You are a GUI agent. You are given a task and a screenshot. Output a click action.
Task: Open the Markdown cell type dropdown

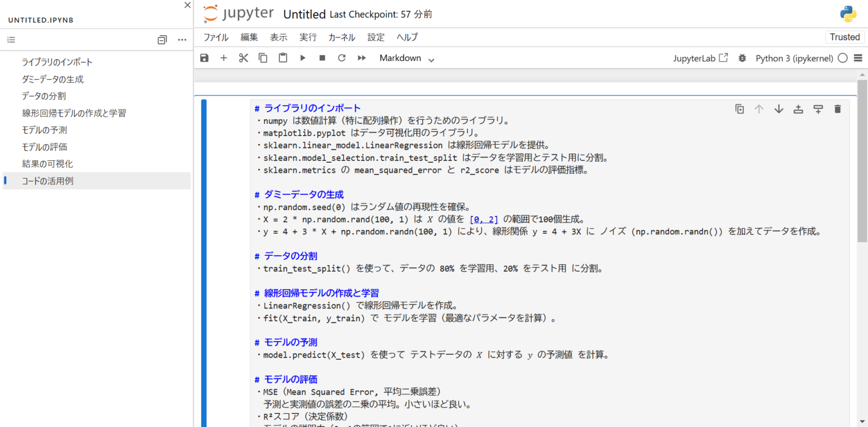click(x=407, y=58)
